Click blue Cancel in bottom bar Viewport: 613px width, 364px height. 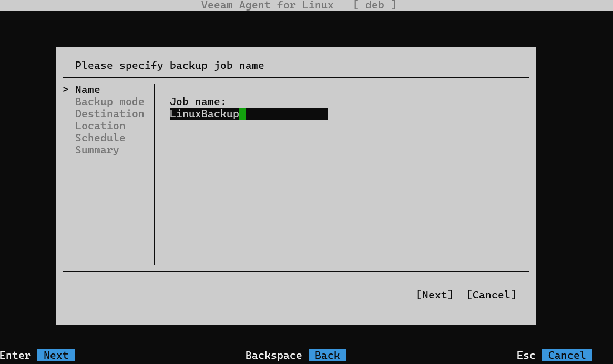coord(567,356)
